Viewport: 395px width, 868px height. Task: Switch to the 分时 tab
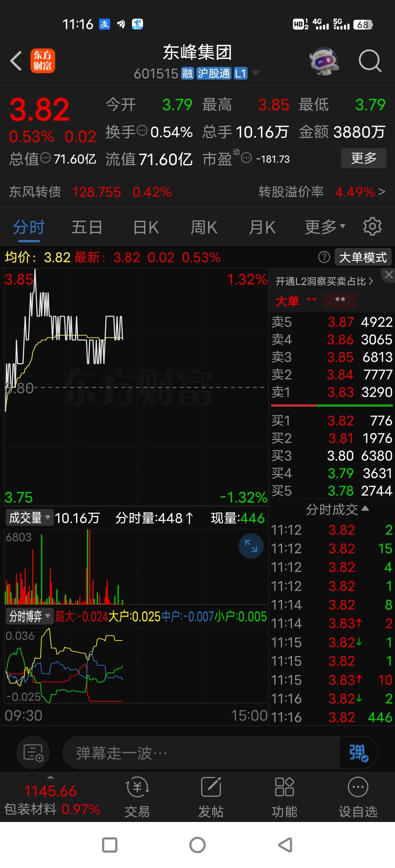(x=29, y=227)
